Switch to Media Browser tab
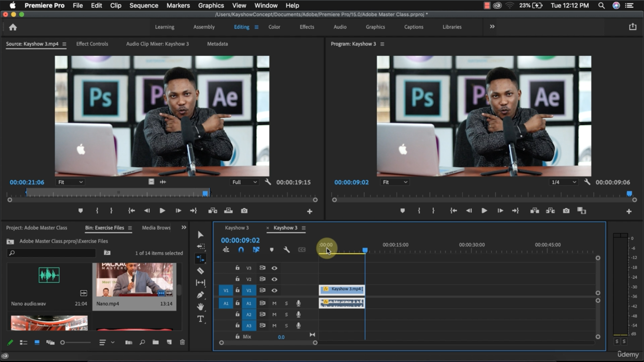Screen dimensions: 644x362 click(x=156, y=227)
